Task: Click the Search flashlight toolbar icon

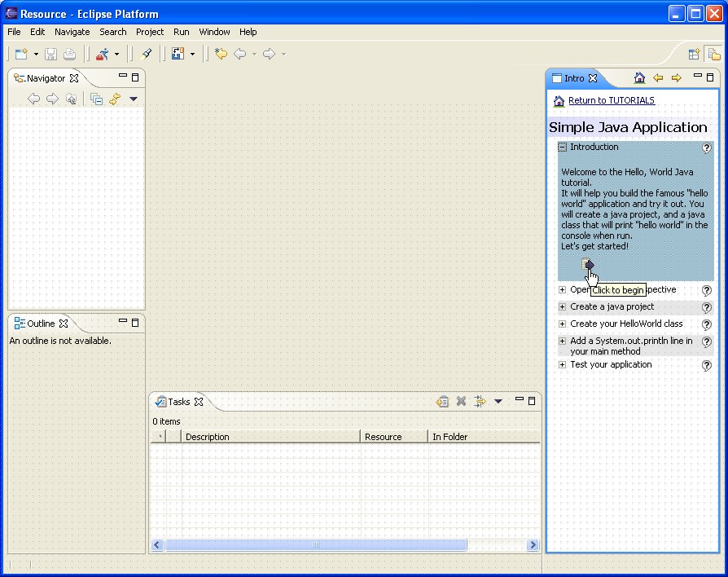Action: point(147,55)
